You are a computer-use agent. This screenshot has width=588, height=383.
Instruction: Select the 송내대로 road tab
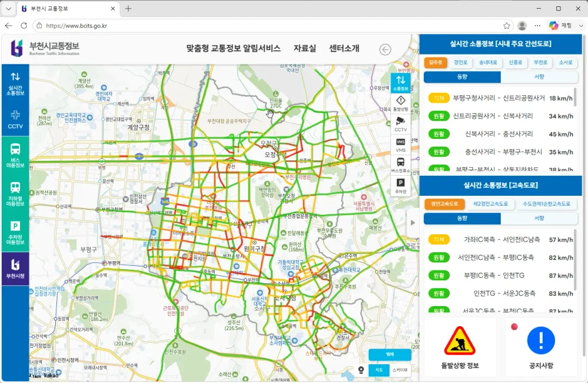[488, 63]
